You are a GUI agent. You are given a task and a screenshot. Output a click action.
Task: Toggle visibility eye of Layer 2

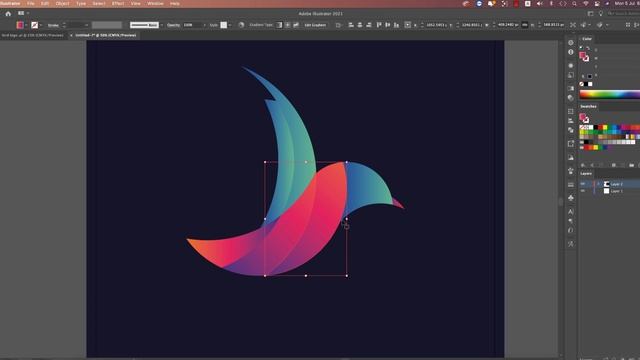pyautogui.click(x=583, y=184)
